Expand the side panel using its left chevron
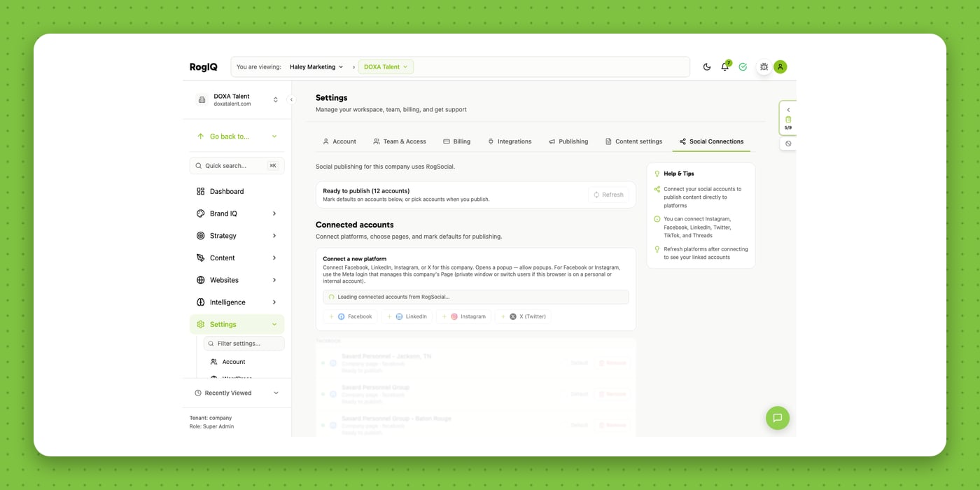Screen dimensions: 980x490 click(x=788, y=110)
